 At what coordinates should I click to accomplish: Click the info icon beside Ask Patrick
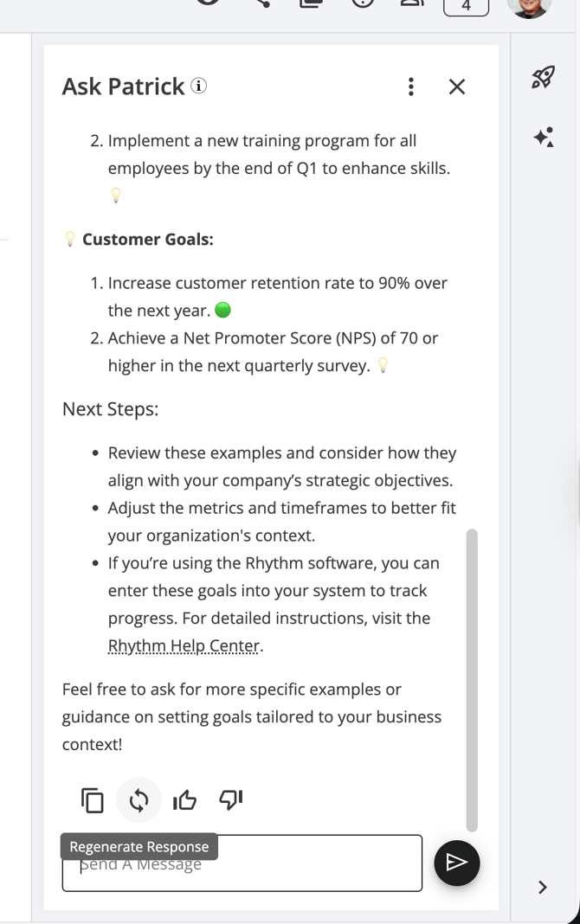[199, 86]
